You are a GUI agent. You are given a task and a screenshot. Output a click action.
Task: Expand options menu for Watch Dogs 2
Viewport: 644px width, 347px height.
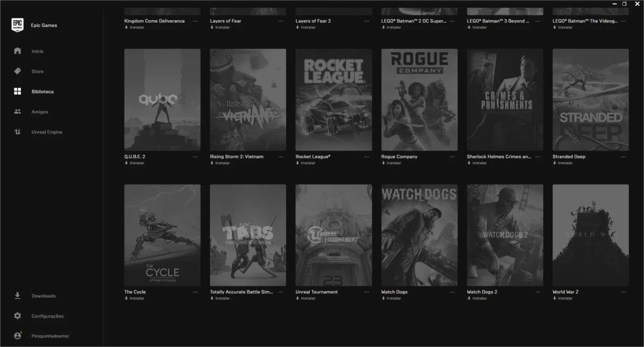pyautogui.click(x=538, y=292)
